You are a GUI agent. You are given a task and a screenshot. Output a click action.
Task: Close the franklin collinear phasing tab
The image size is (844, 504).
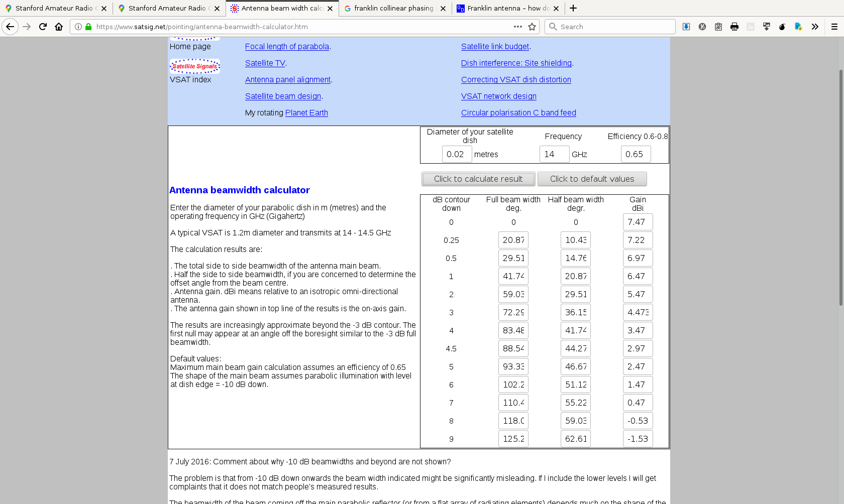(x=443, y=9)
